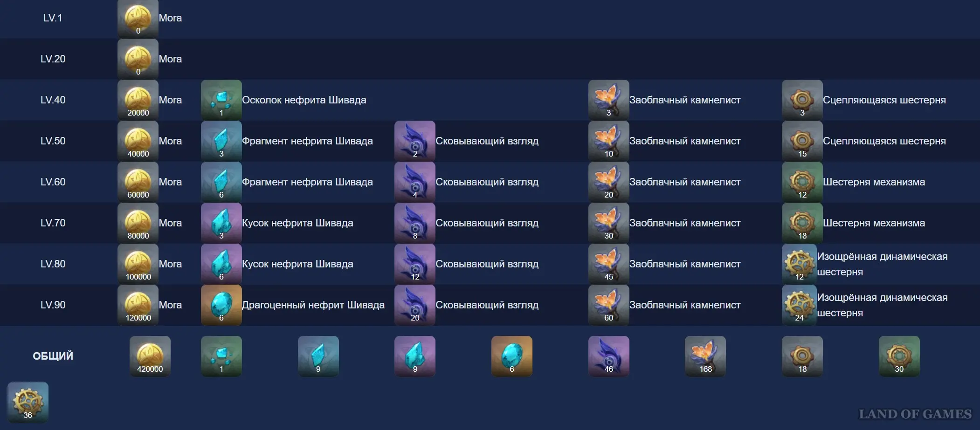This screenshot has width=980, height=430.
Task: Click the LV.60 level label
Action: click(53, 182)
